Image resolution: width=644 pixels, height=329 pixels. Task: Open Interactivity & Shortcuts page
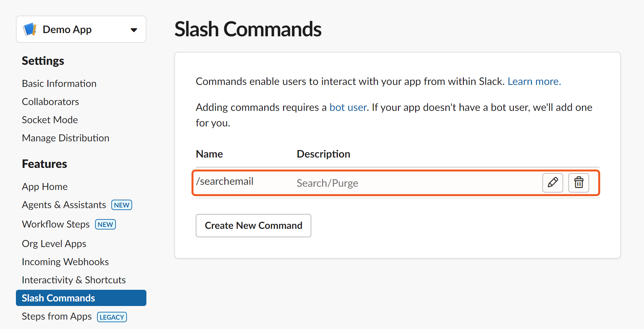(74, 280)
